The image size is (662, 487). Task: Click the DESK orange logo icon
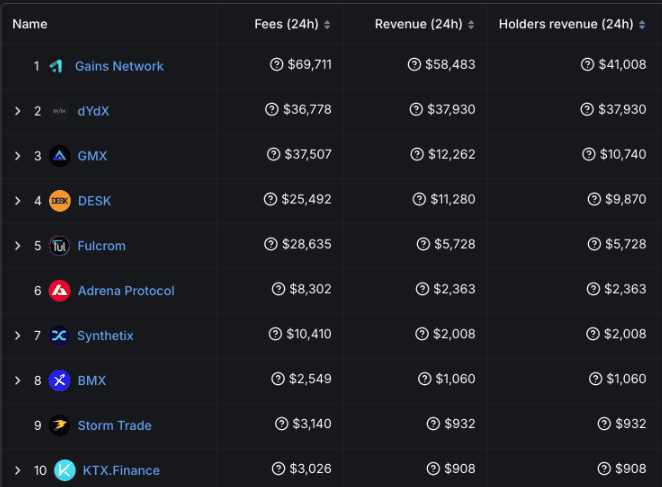[x=60, y=201]
